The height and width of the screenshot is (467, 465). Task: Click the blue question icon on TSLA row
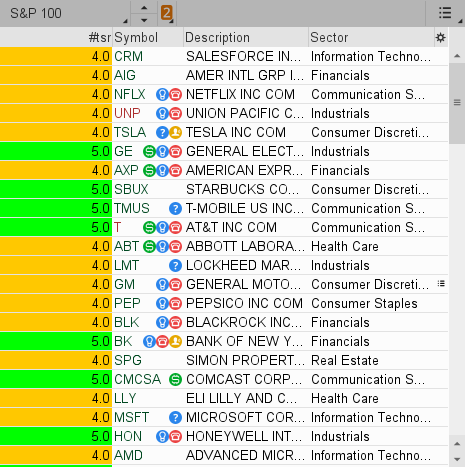162,133
